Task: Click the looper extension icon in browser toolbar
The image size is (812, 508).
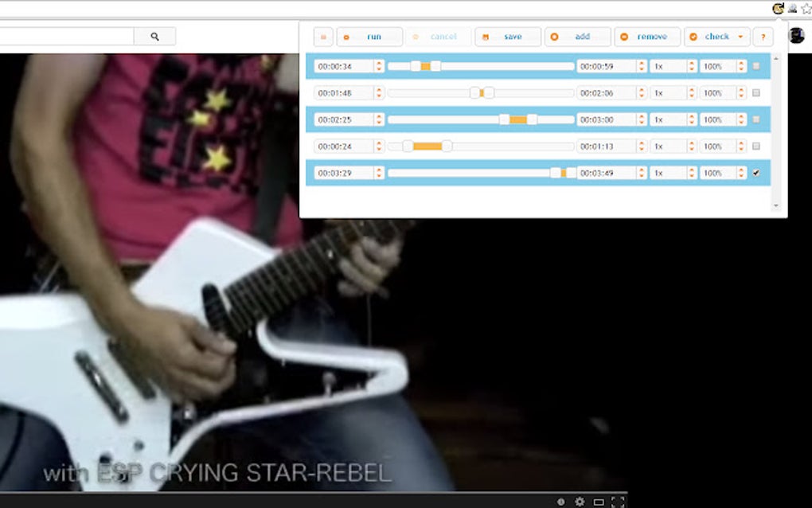Action: coord(778,9)
